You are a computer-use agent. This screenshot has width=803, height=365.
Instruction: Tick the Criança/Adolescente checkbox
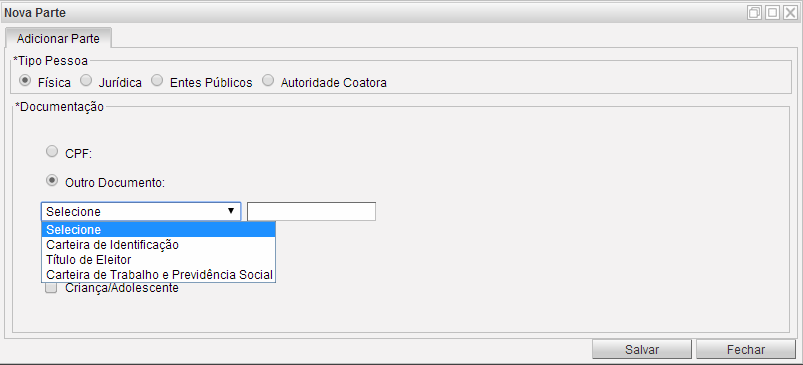pos(51,288)
